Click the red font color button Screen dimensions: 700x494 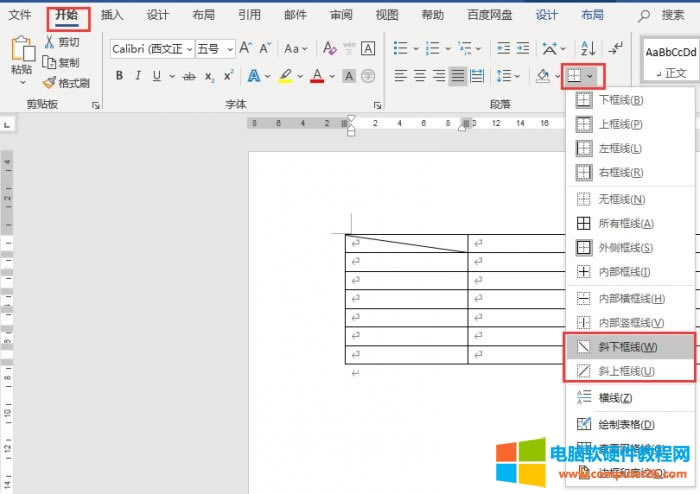tap(317, 76)
